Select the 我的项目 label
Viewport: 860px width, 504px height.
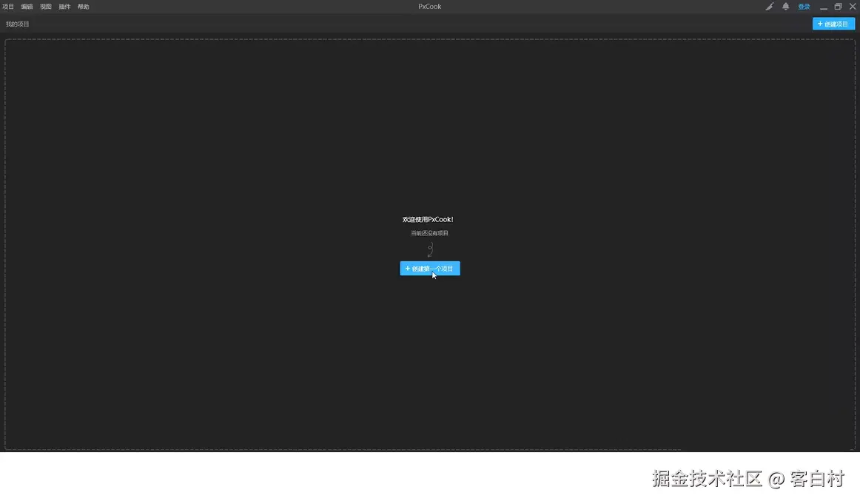coord(18,24)
